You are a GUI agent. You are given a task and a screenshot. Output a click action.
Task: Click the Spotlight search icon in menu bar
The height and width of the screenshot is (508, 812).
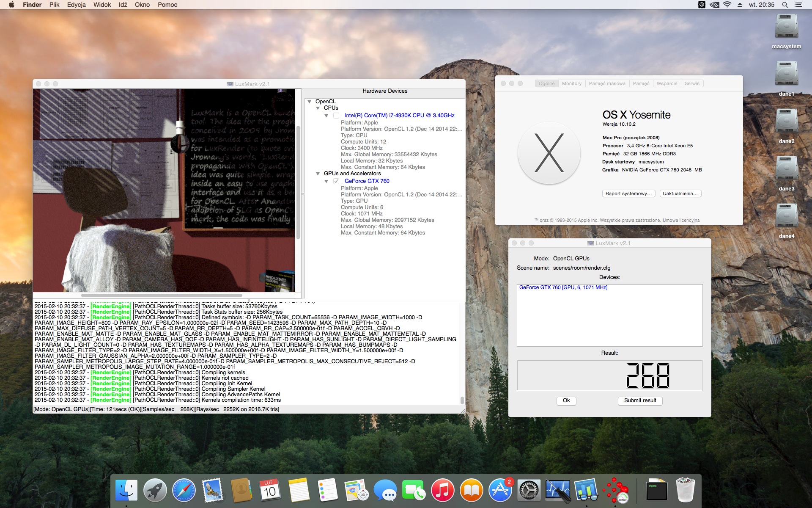coord(785,5)
